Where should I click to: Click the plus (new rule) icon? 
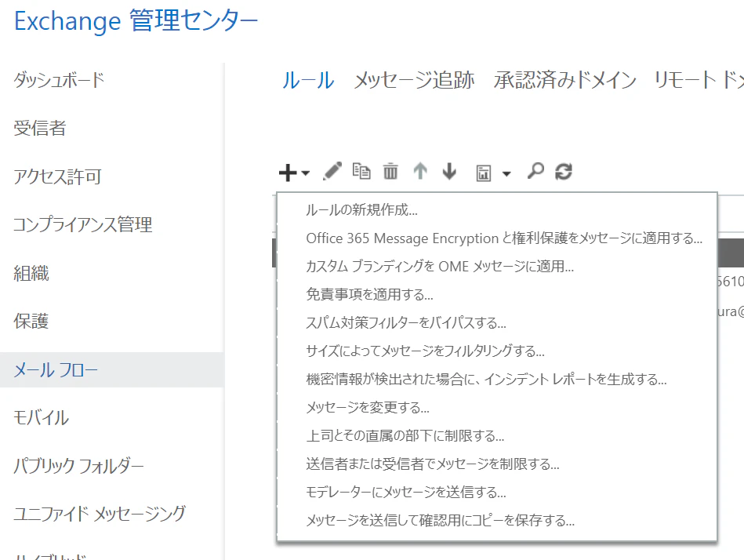(x=288, y=173)
